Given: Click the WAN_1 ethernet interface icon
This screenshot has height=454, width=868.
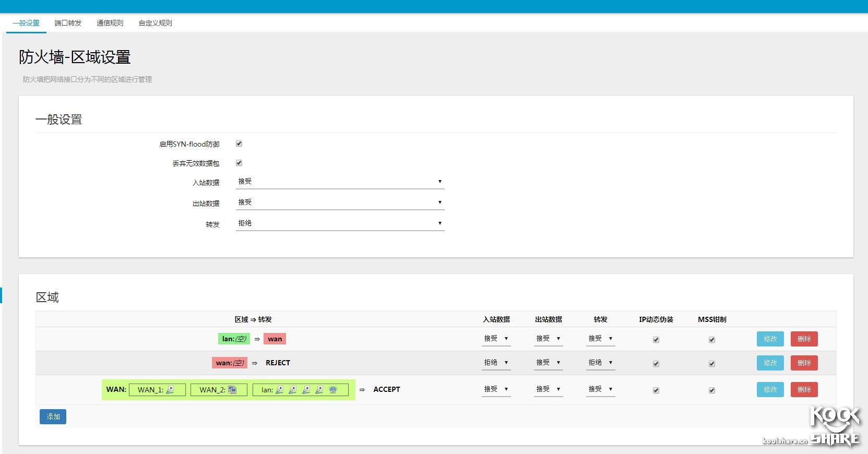Looking at the screenshot, I should point(170,390).
